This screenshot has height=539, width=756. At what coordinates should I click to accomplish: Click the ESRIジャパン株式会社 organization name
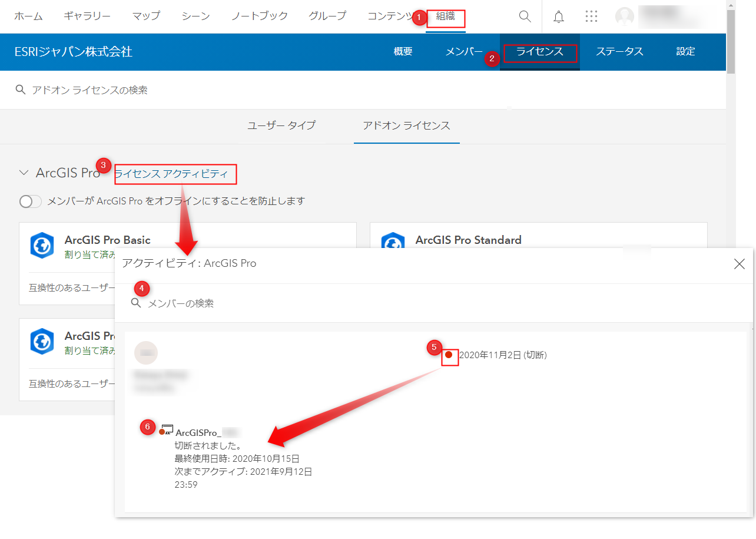click(74, 52)
